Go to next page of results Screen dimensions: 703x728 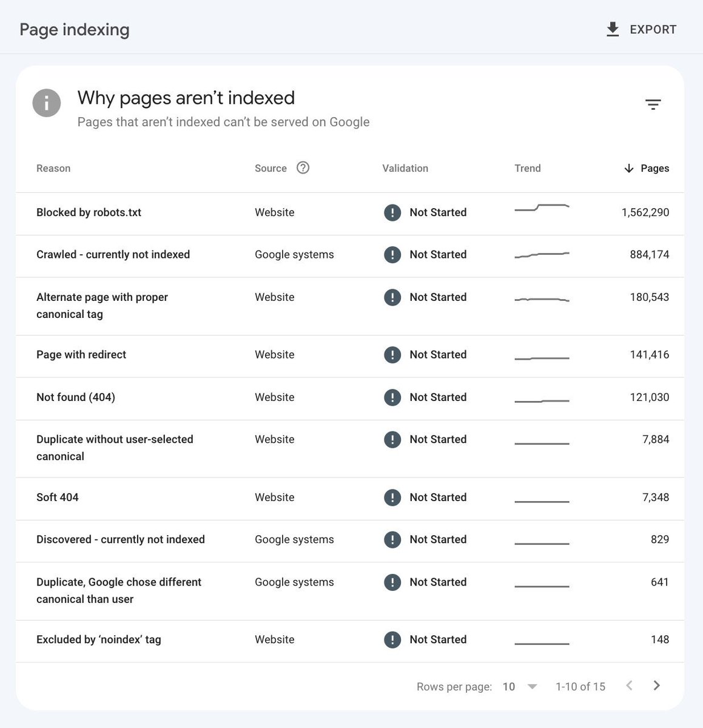pos(656,686)
